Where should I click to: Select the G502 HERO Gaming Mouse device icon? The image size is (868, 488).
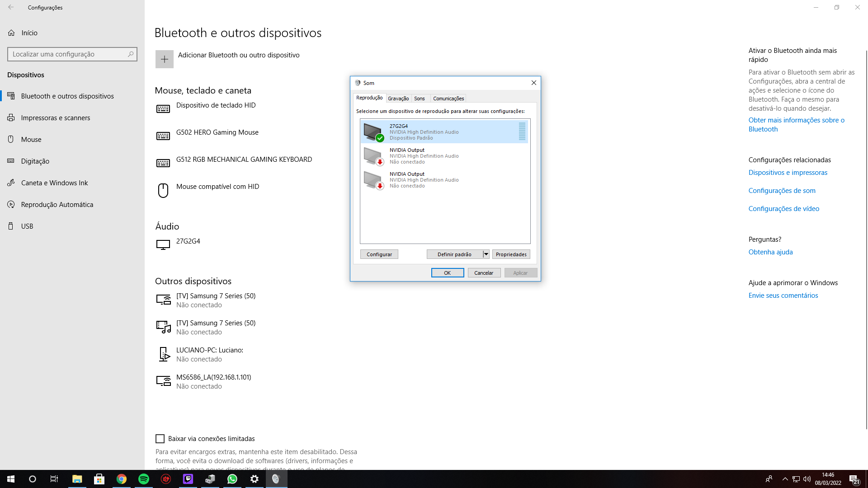point(163,136)
